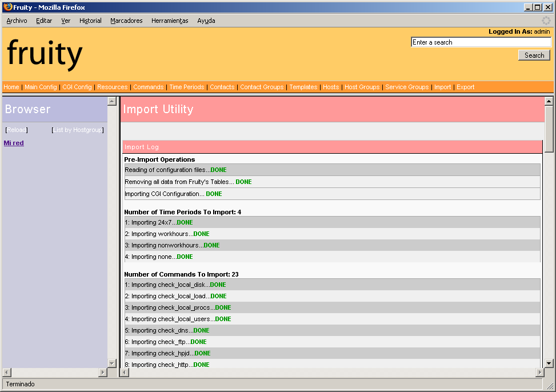
Task: Click Browser panel scroll down arrow
Action: pyautogui.click(x=112, y=363)
